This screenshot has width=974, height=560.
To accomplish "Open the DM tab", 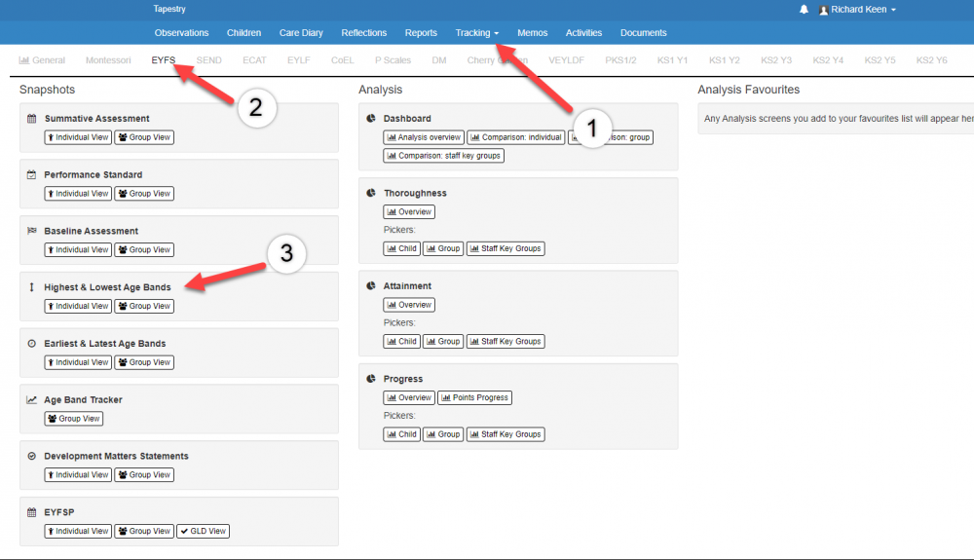I will point(439,60).
